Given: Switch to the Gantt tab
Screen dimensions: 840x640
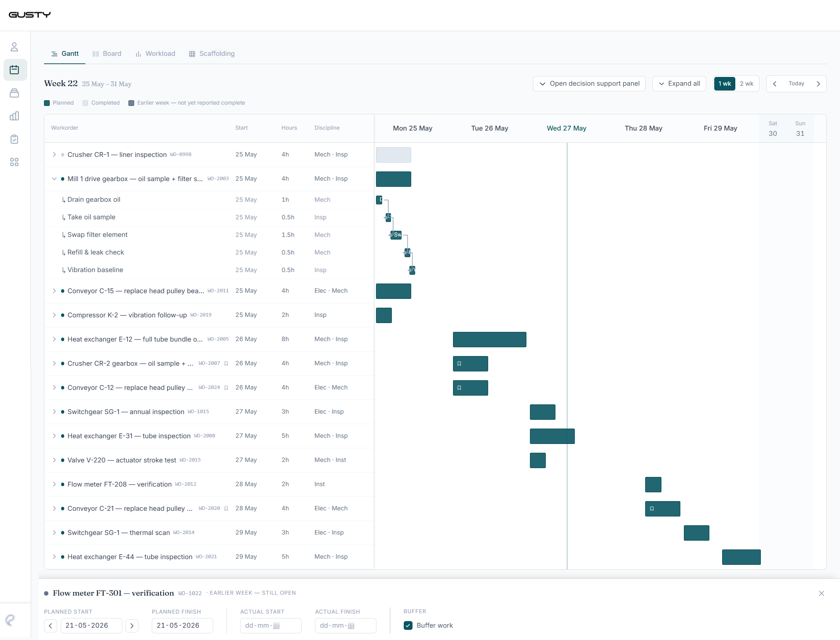Looking at the screenshot, I should (x=65, y=54).
